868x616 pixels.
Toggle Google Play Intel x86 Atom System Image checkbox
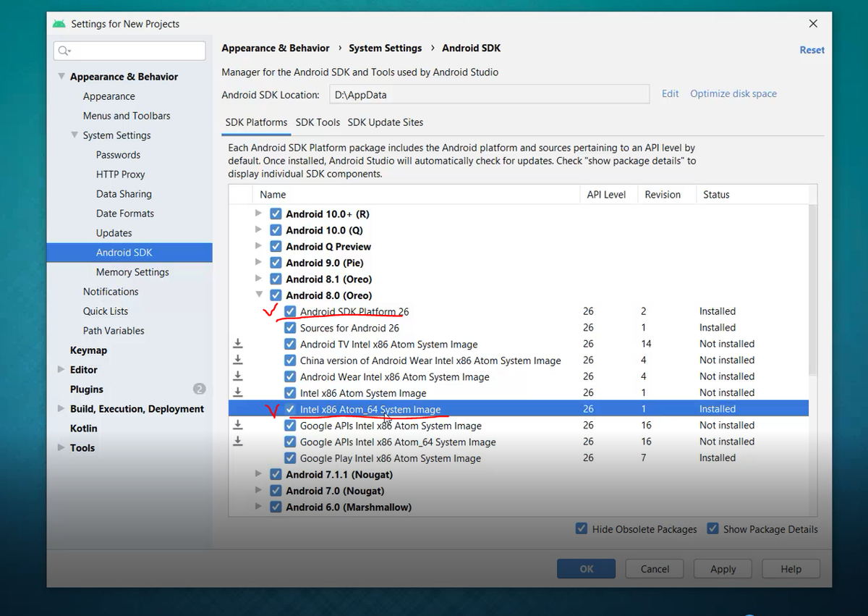[290, 458]
